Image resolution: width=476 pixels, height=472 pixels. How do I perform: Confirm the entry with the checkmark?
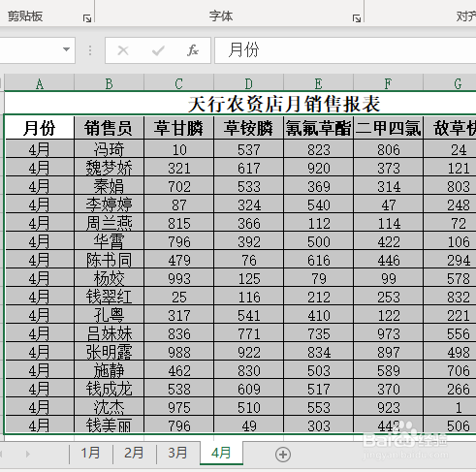click(x=158, y=50)
